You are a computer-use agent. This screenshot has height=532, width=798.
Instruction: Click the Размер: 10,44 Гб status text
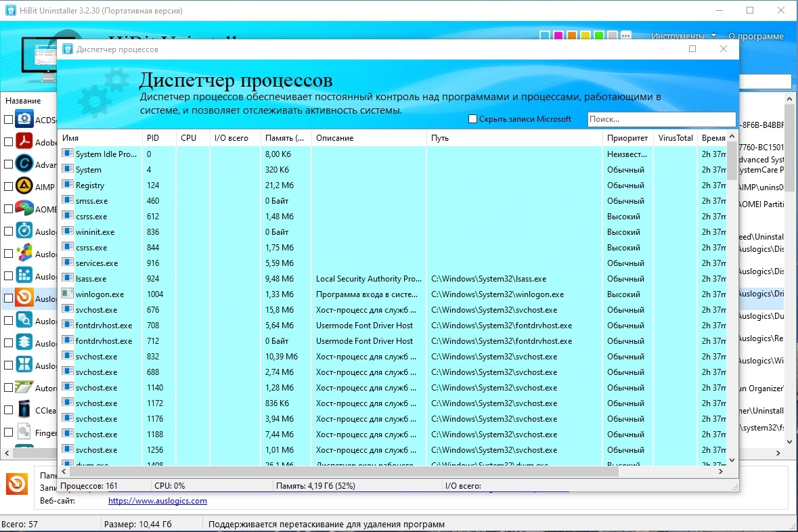click(138, 524)
